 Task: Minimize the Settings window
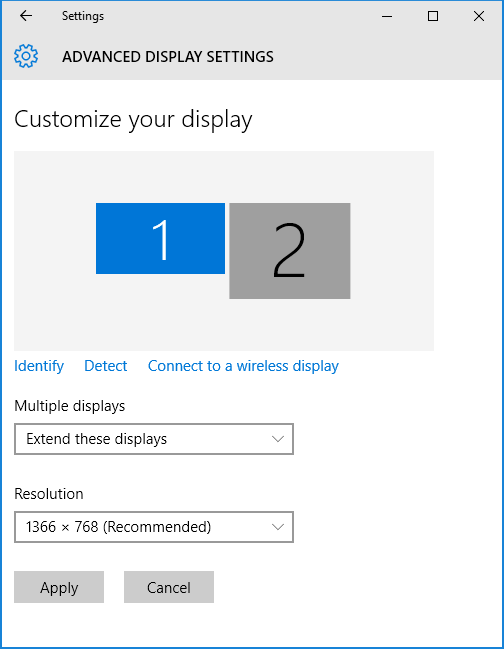[x=387, y=16]
